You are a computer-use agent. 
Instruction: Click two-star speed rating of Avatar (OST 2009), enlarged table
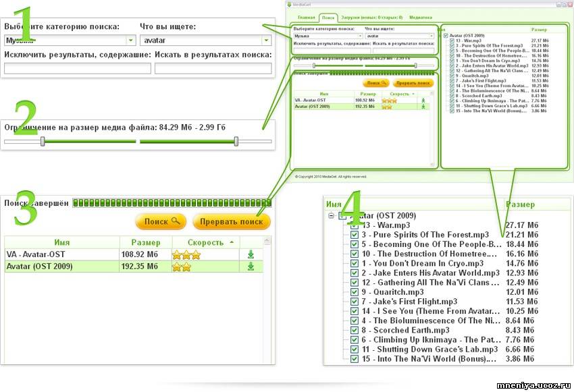[x=182, y=267]
